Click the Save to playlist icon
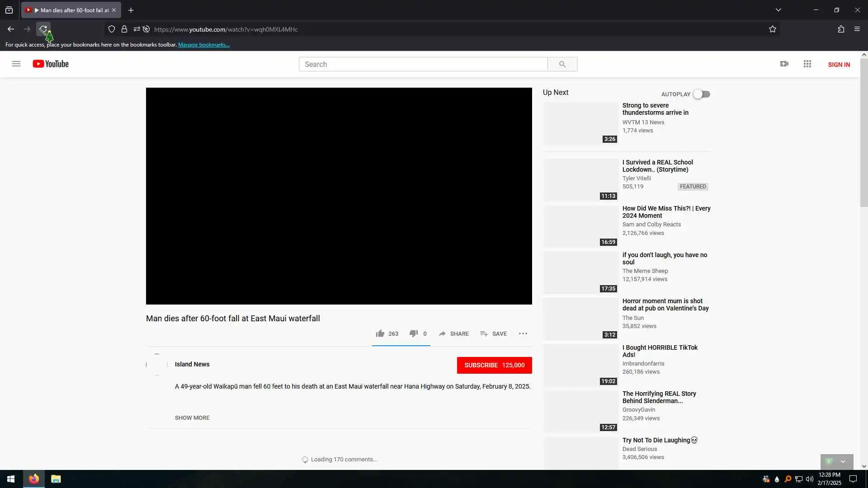The height and width of the screenshot is (488, 868). tap(484, 333)
